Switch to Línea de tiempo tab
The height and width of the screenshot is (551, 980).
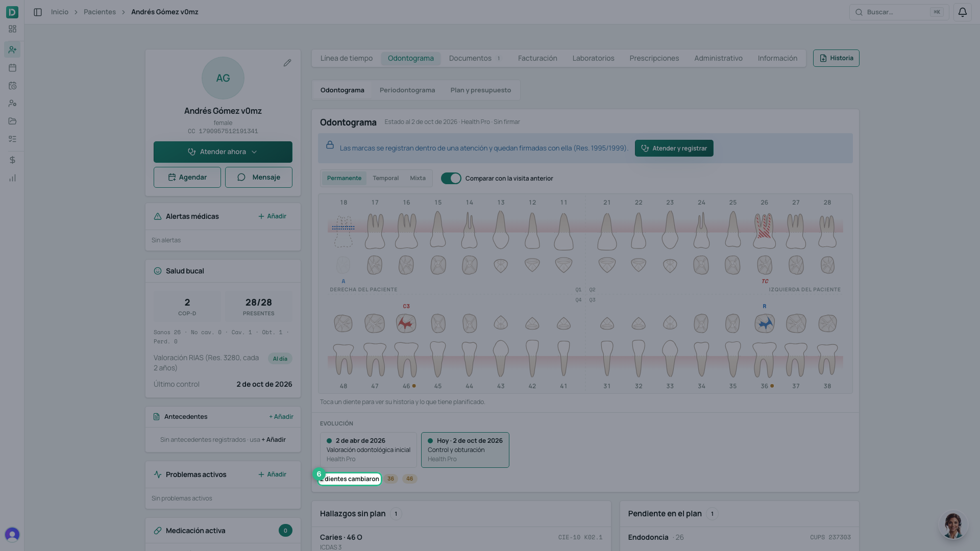click(347, 58)
